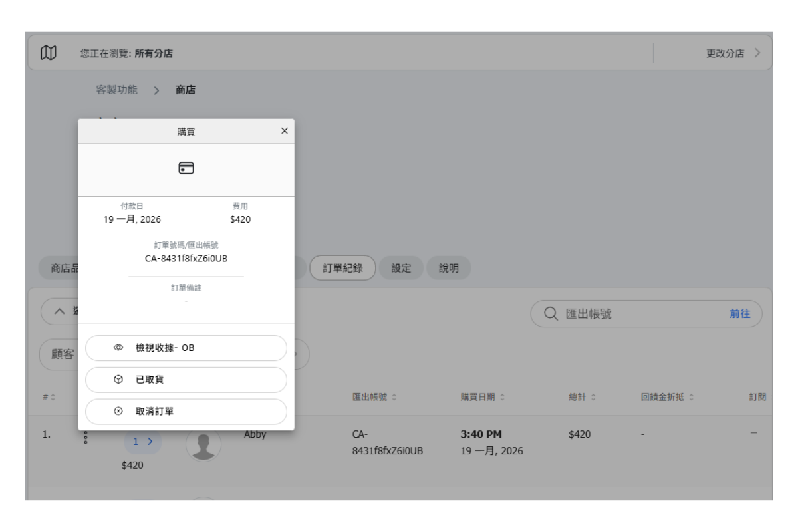Click the magnifier icon in 匯出帳號 search

551,313
